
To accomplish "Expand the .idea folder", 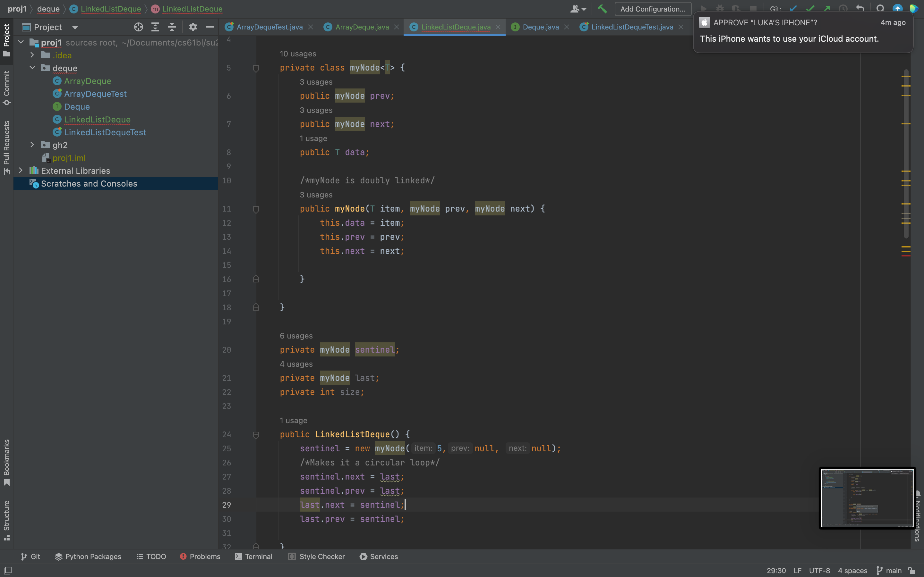I will click(x=32, y=55).
